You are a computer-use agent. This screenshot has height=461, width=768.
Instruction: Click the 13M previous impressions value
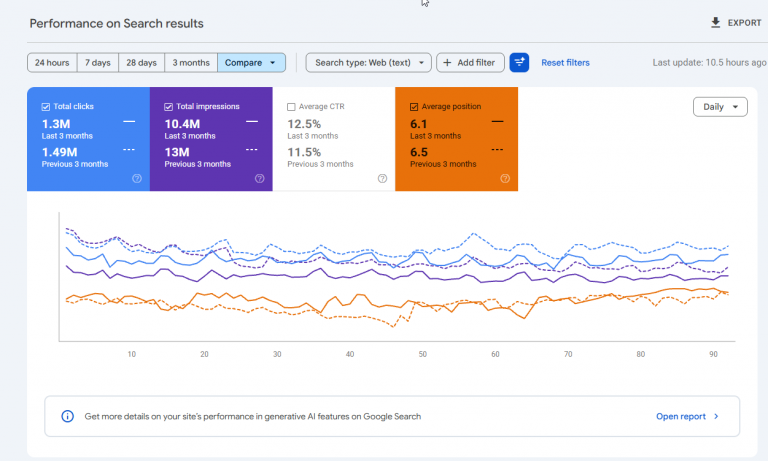177,152
